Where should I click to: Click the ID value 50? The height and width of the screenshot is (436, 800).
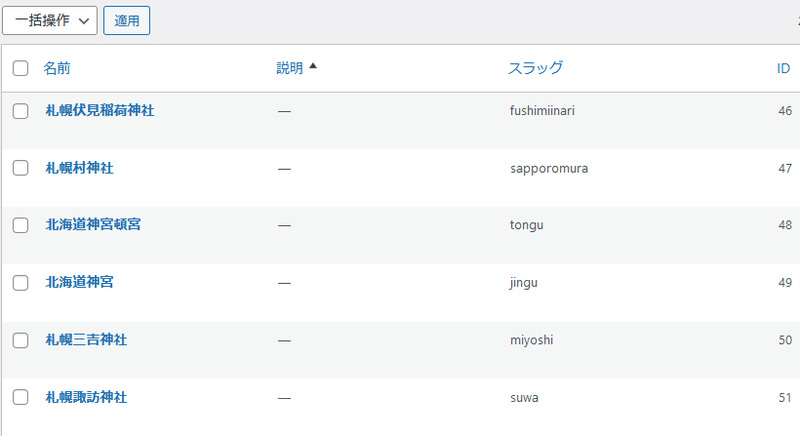(x=785, y=340)
